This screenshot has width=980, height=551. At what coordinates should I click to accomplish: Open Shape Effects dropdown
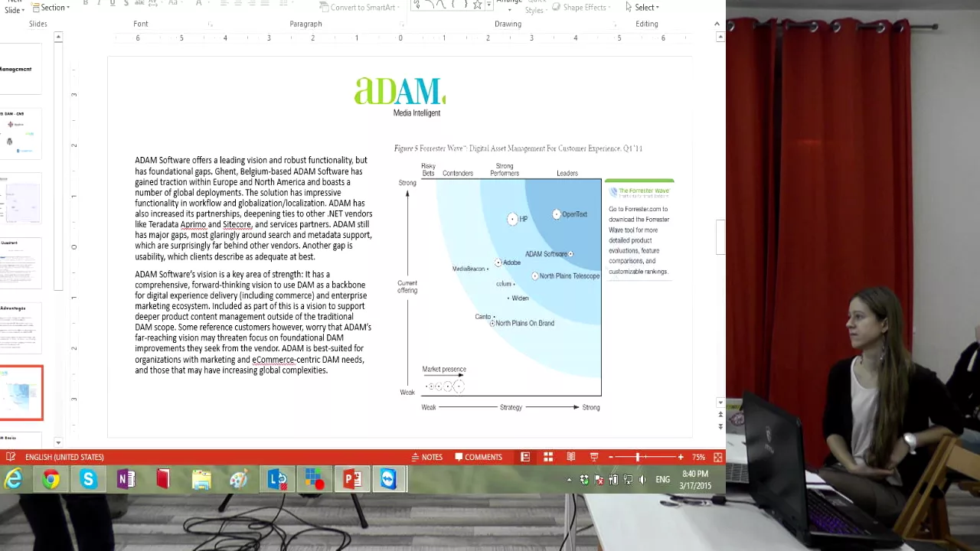[580, 7]
